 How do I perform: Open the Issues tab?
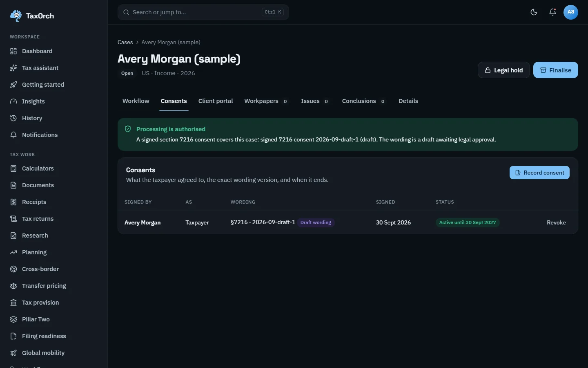pyautogui.click(x=315, y=101)
